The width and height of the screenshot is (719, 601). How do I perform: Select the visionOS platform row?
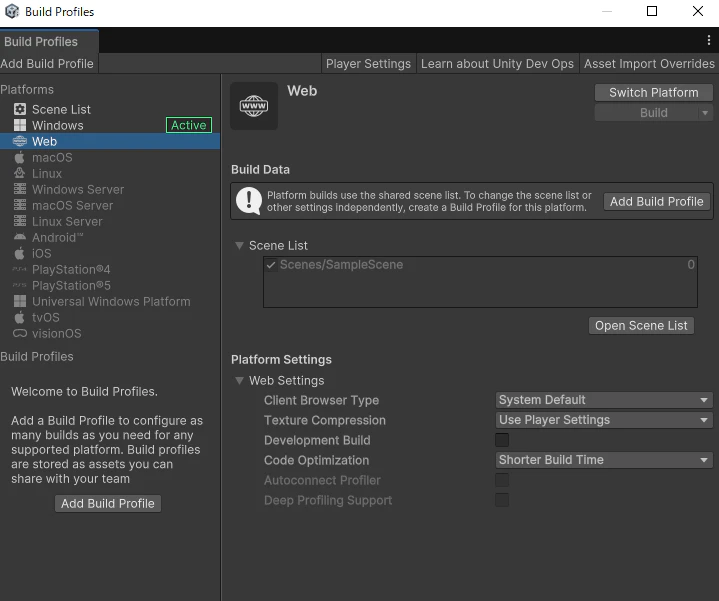110,333
